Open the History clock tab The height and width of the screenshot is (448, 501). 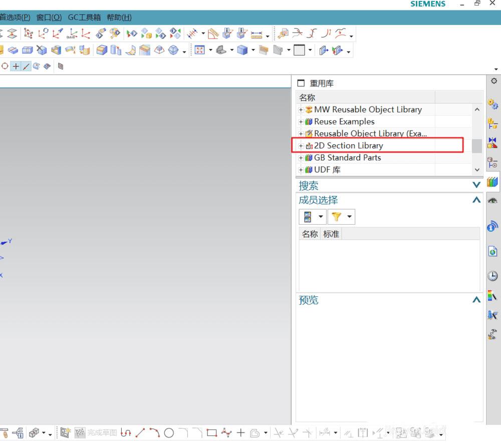click(x=492, y=276)
